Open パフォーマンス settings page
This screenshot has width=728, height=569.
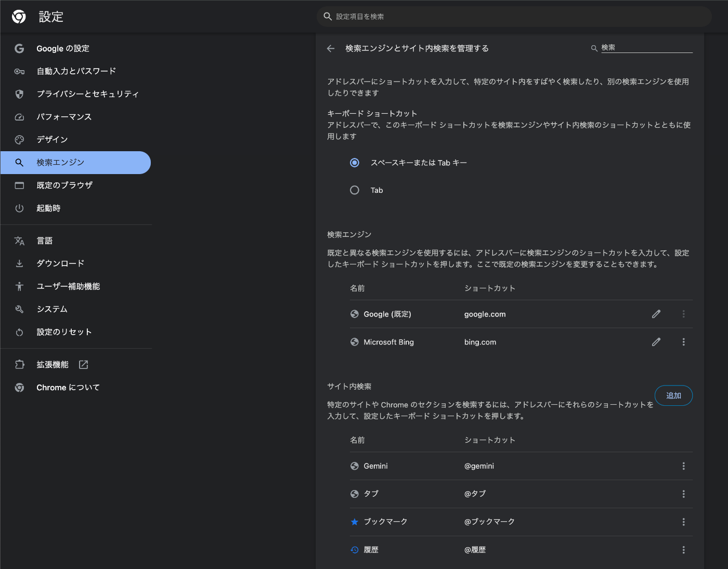pos(75,117)
